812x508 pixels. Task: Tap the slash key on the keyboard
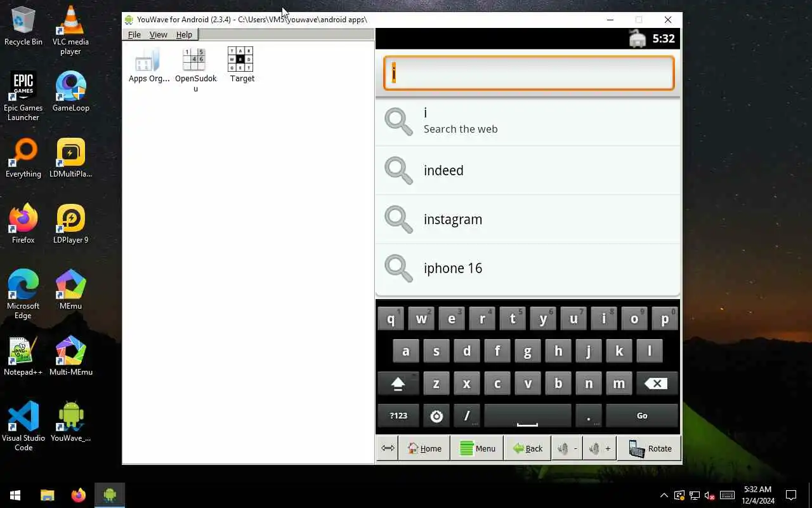467,416
